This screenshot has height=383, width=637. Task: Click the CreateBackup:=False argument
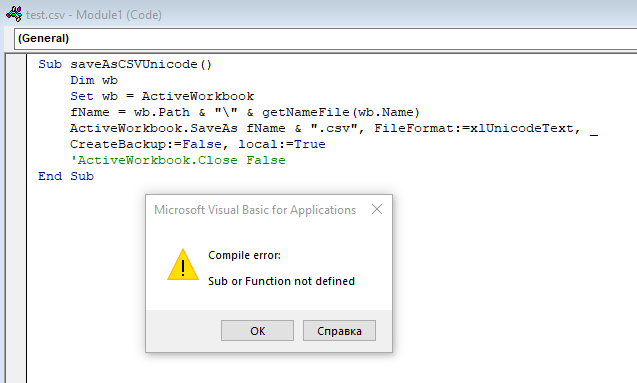tap(146, 144)
